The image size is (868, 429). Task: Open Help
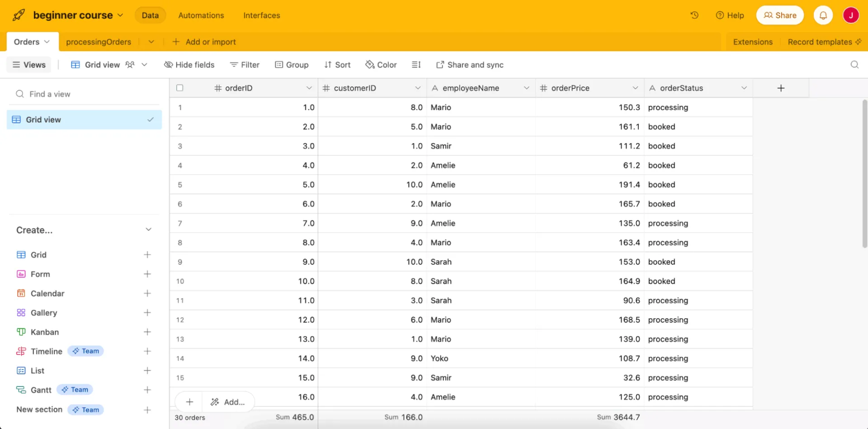(x=730, y=15)
